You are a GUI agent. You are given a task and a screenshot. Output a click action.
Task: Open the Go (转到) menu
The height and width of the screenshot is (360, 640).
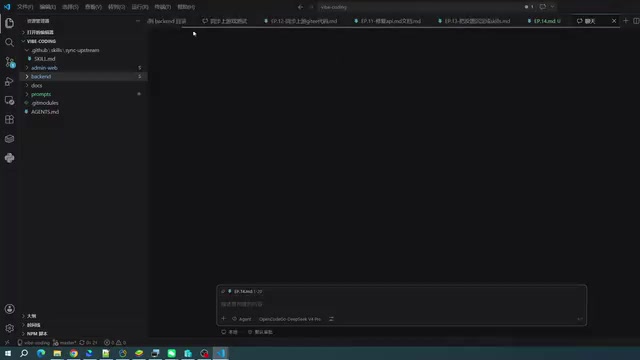(x=116, y=7)
